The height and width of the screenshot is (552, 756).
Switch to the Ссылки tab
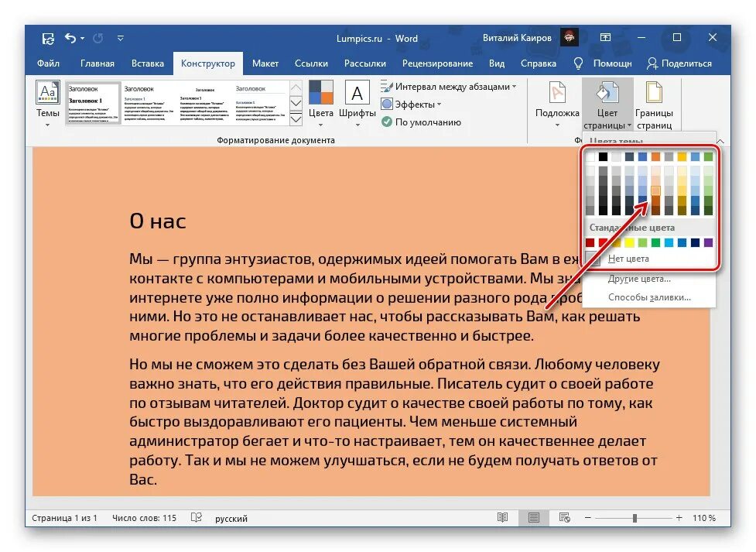(x=311, y=63)
